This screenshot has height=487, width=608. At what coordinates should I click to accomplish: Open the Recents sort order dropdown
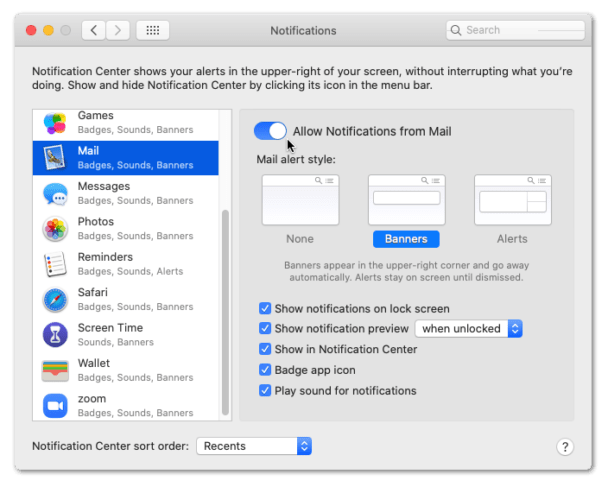254,446
